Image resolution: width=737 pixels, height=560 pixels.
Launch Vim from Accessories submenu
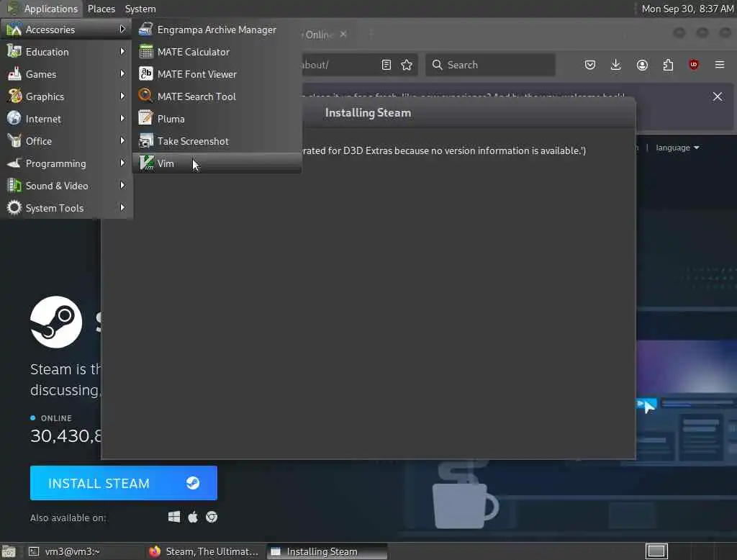tap(217, 163)
